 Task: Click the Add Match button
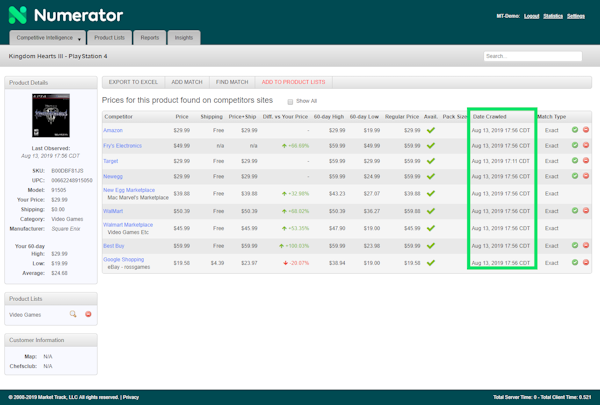point(187,81)
